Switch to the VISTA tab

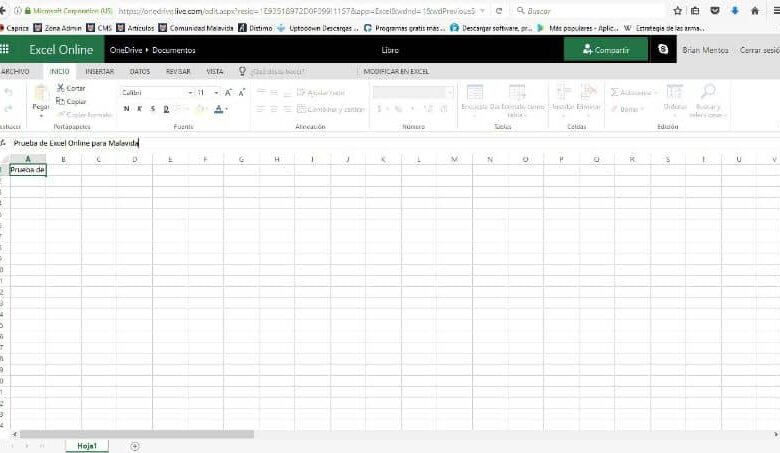214,72
